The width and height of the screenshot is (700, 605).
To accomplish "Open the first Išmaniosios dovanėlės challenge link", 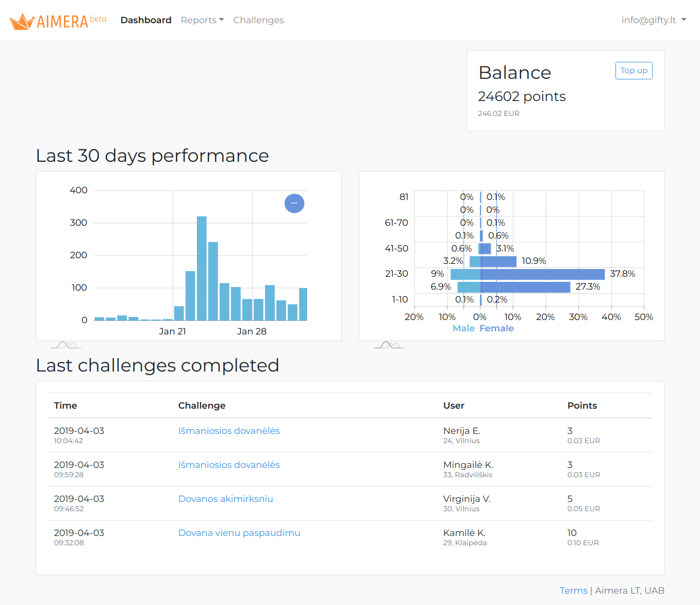I will pos(229,431).
